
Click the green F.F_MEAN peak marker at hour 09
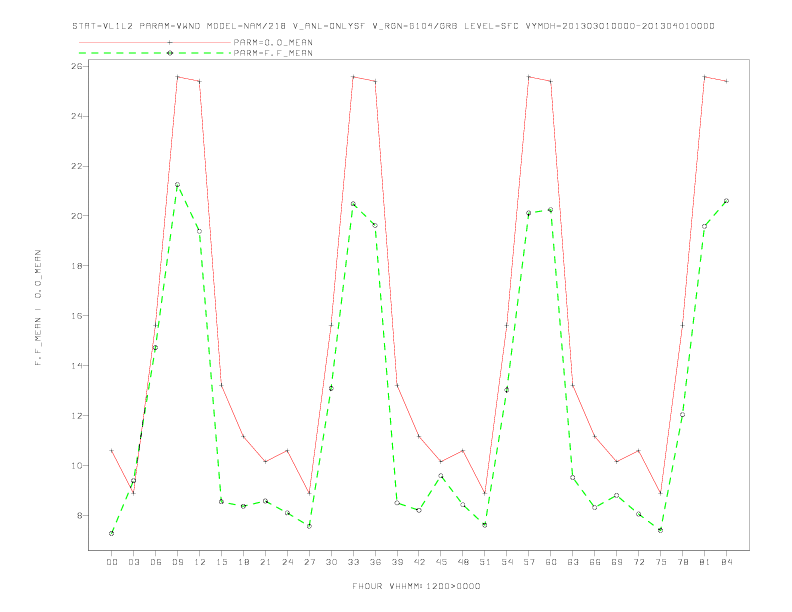point(177,185)
